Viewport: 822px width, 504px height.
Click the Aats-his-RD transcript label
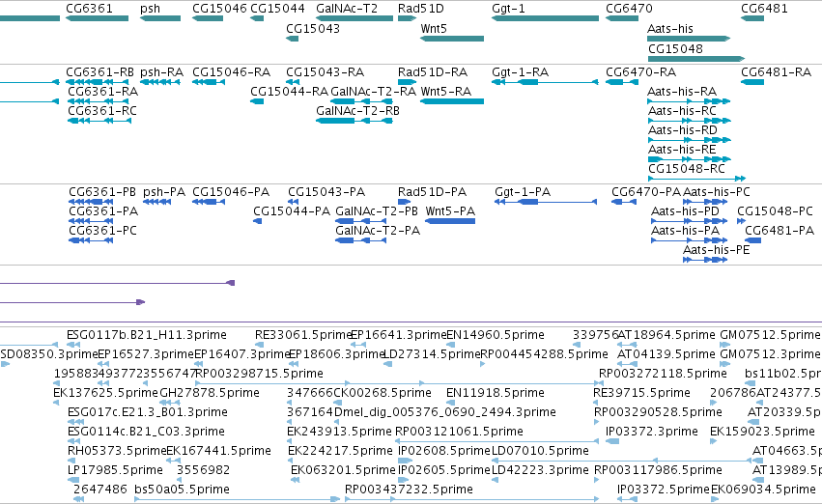pos(683,130)
